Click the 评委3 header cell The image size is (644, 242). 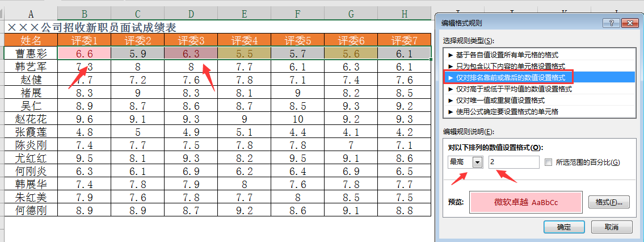[x=191, y=40]
